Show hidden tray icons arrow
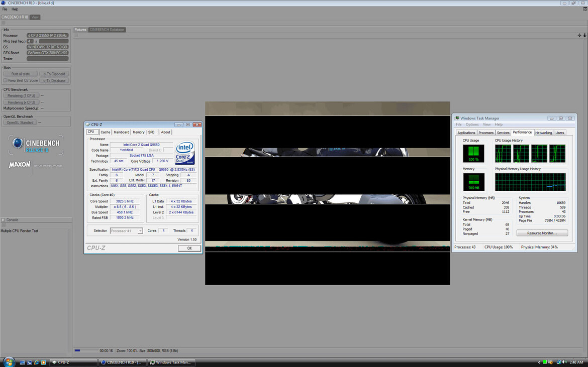This screenshot has height=367, width=588. 539,362
